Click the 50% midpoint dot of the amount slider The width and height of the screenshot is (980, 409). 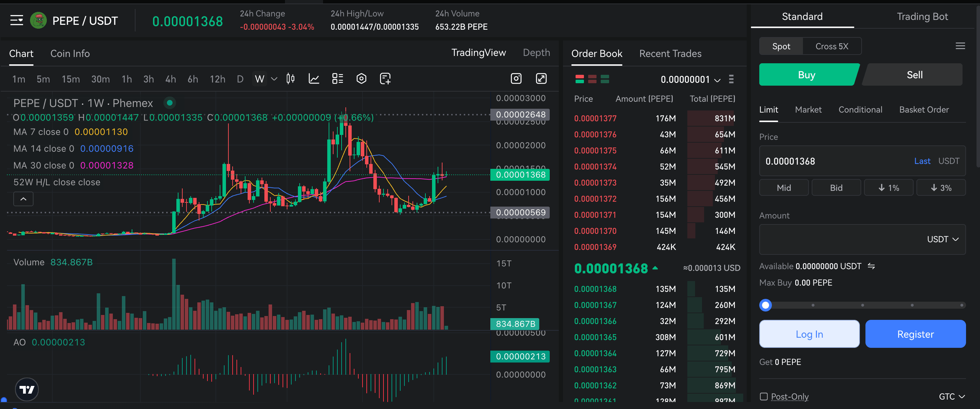(862, 305)
